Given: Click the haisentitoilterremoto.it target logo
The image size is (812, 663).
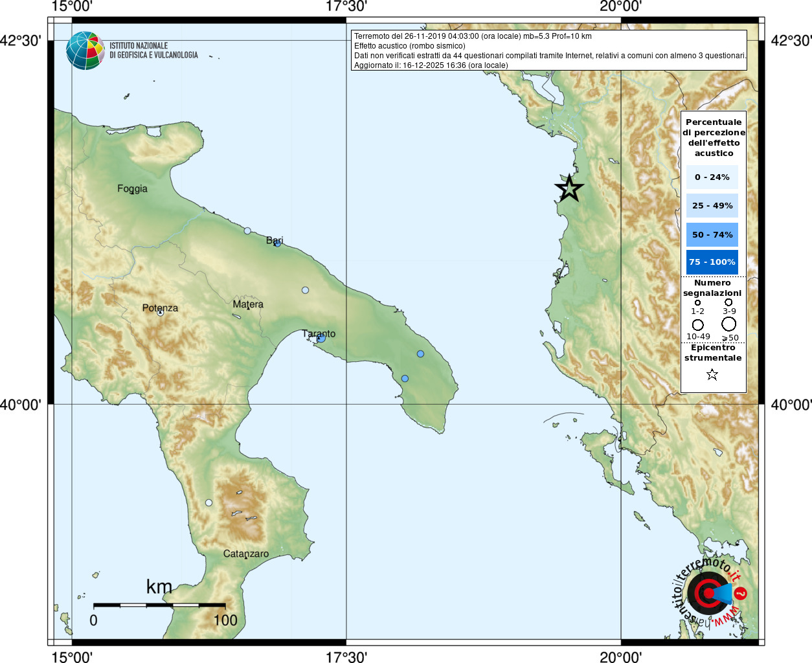Looking at the screenshot, I should pos(710,592).
